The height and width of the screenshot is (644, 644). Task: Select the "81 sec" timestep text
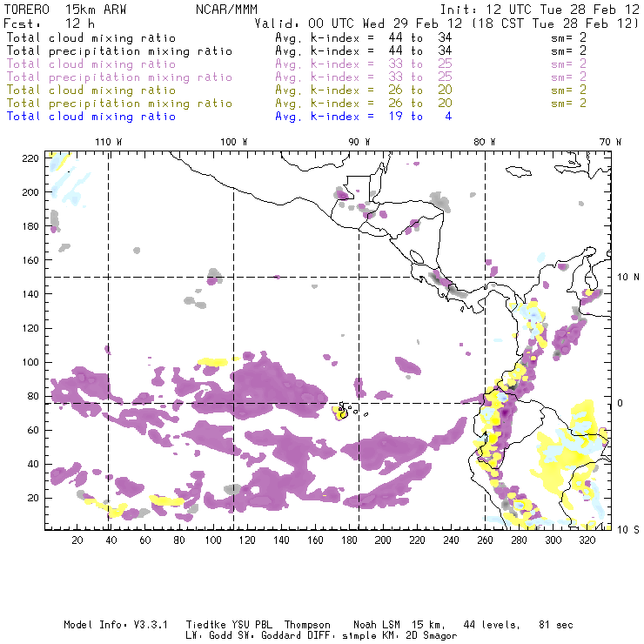click(x=556, y=625)
